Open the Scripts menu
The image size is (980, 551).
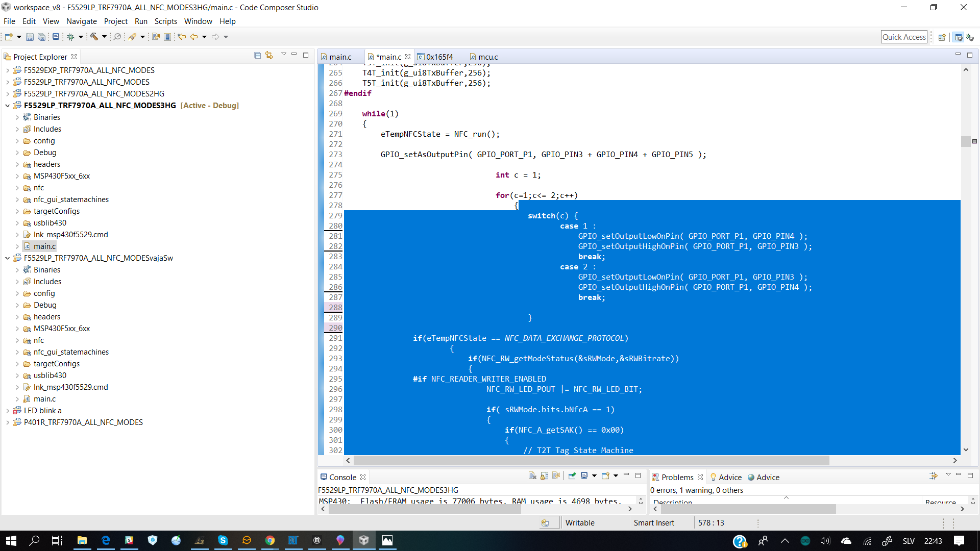pos(165,21)
